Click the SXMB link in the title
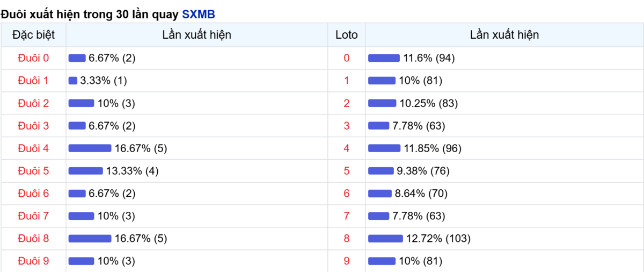Screen dimensions: 644x272 [199, 15]
